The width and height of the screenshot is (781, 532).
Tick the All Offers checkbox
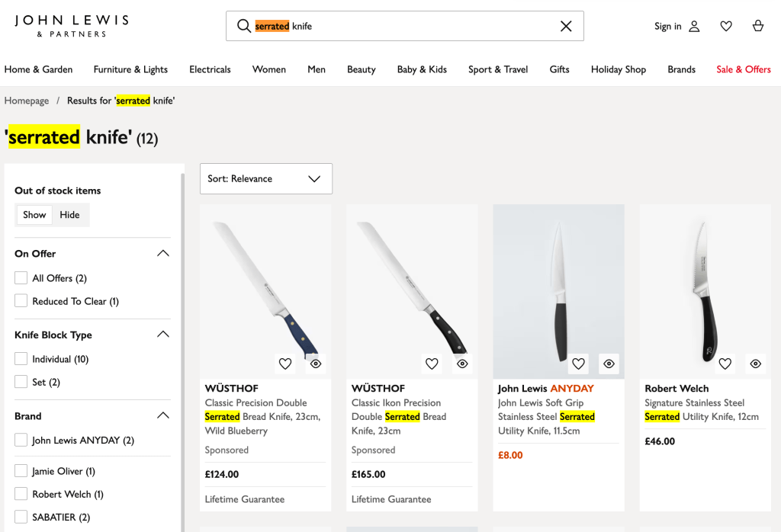[x=21, y=278]
